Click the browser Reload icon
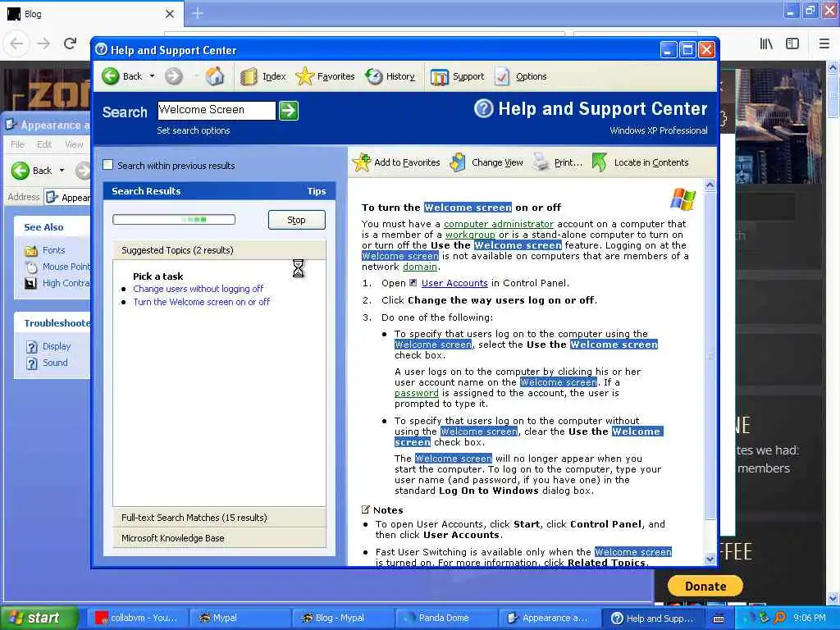Screen dimensions: 840x630 (71, 43)
